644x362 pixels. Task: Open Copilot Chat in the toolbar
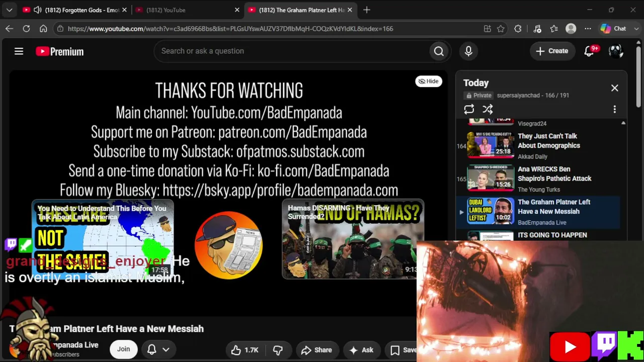[613, 29]
